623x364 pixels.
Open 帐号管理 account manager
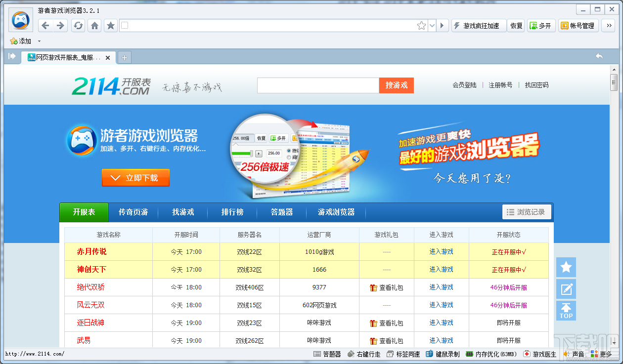pyautogui.click(x=578, y=26)
